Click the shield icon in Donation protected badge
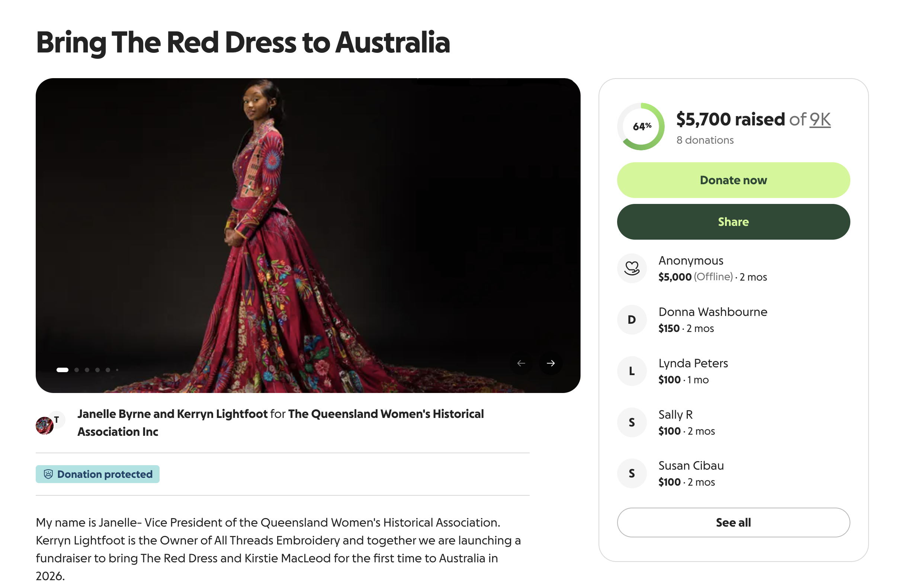 [48, 474]
